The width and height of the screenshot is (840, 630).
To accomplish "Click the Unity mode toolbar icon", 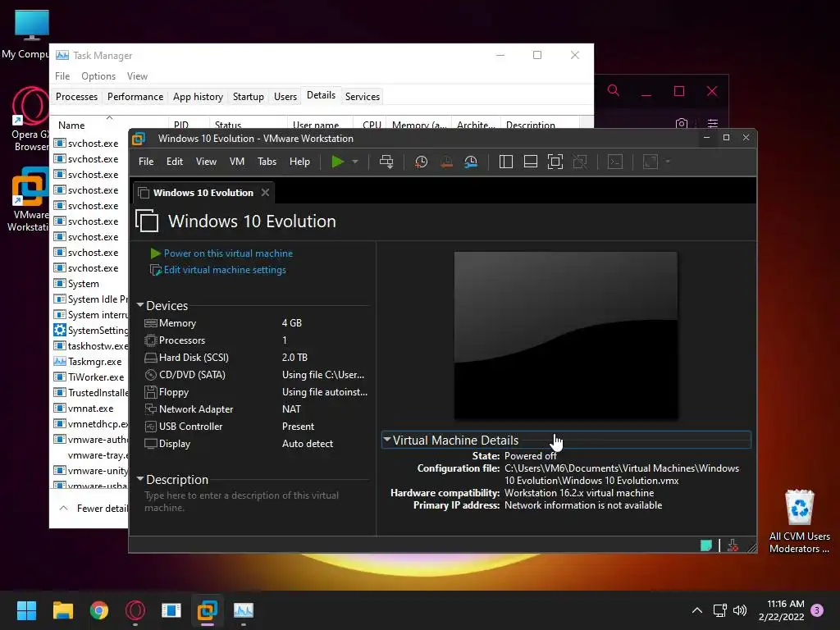I will click(x=580, y=162).
